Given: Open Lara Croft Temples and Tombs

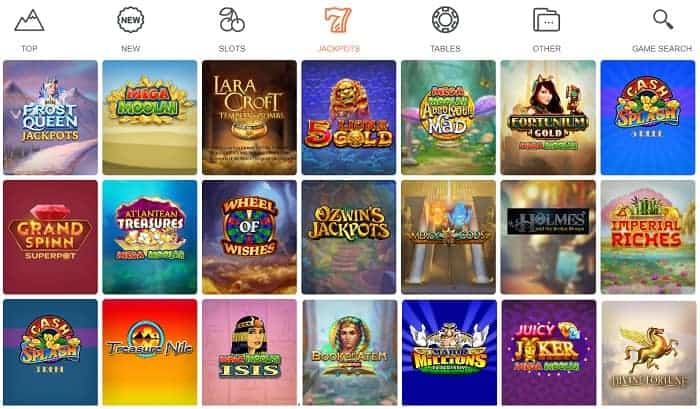Looking at the screenshot, I should 249,117.
